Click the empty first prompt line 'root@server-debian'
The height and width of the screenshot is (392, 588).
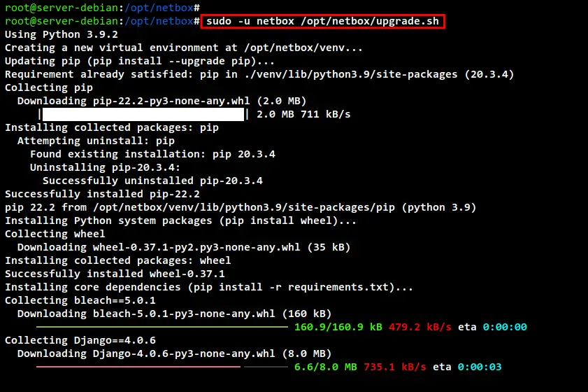coord(102,8)
